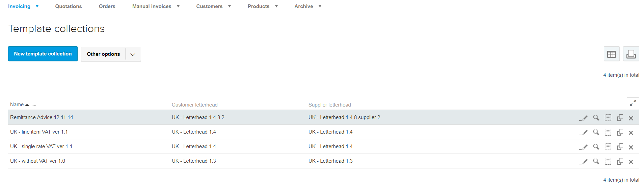Open column options ellipsis next to Name
644x185 pixels.
(x=34, y=105)
